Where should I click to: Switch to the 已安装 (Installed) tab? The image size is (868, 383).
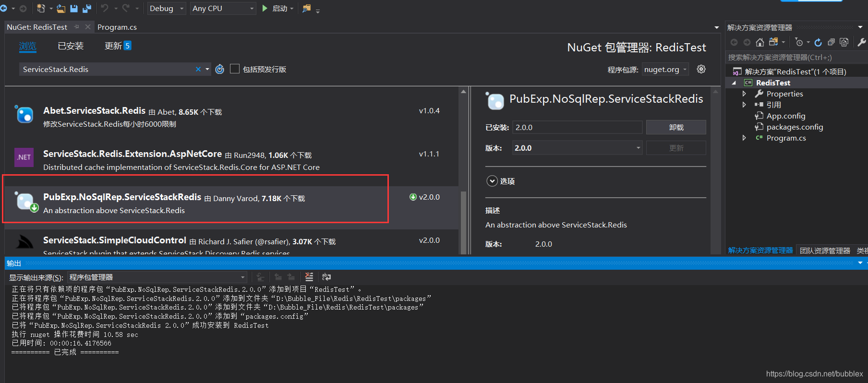71,46
